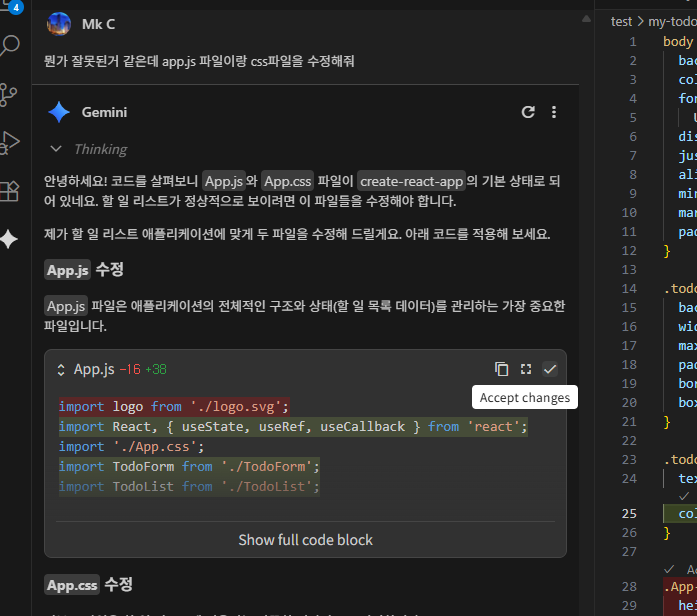Open Source Control view

[x=8, y=95]
